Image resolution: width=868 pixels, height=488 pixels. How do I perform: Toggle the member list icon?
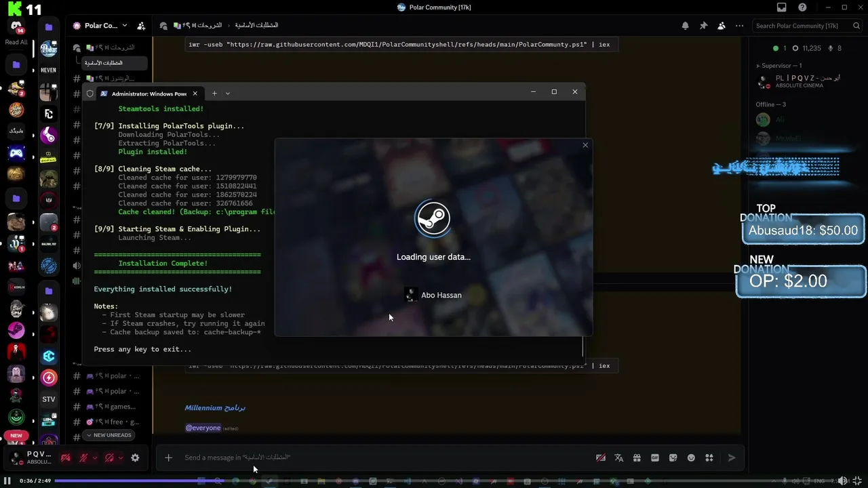point(721,26)
